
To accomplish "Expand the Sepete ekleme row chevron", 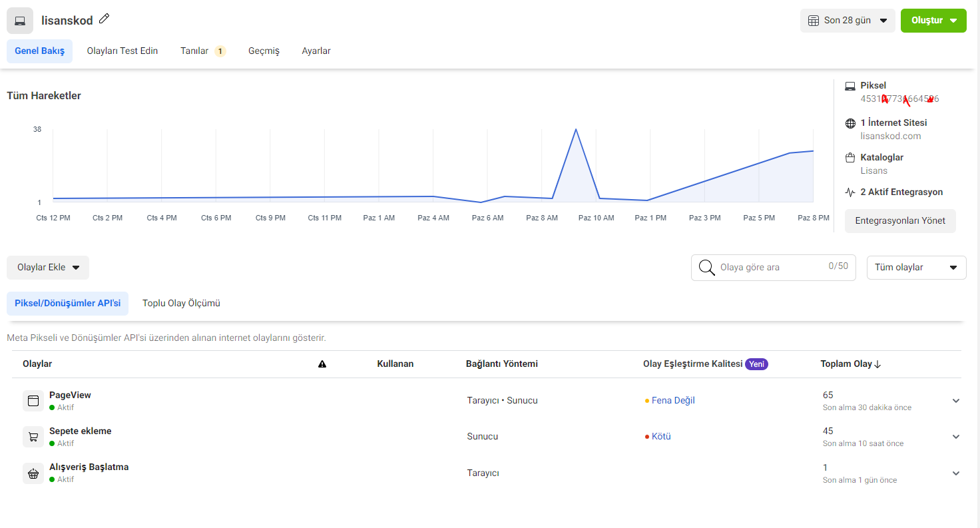I will 956,437.
